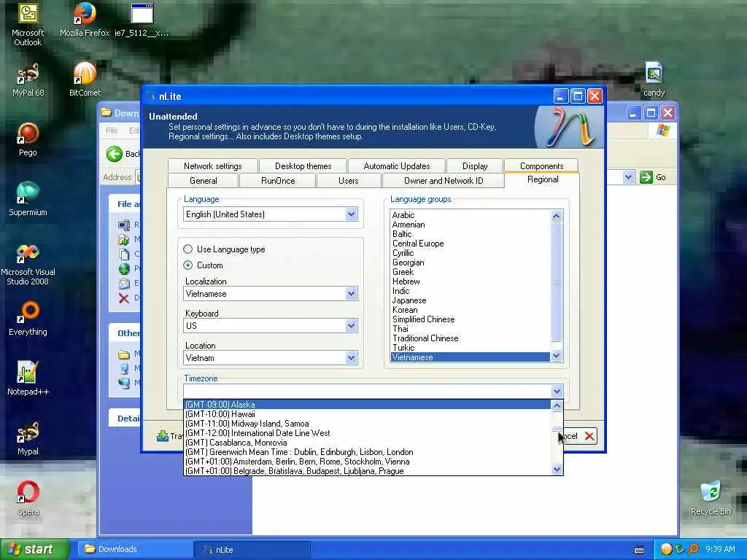Open the Mozilla Firefox desktop icon
This screenshot has width=747, height=560.
tap(85, 20)
